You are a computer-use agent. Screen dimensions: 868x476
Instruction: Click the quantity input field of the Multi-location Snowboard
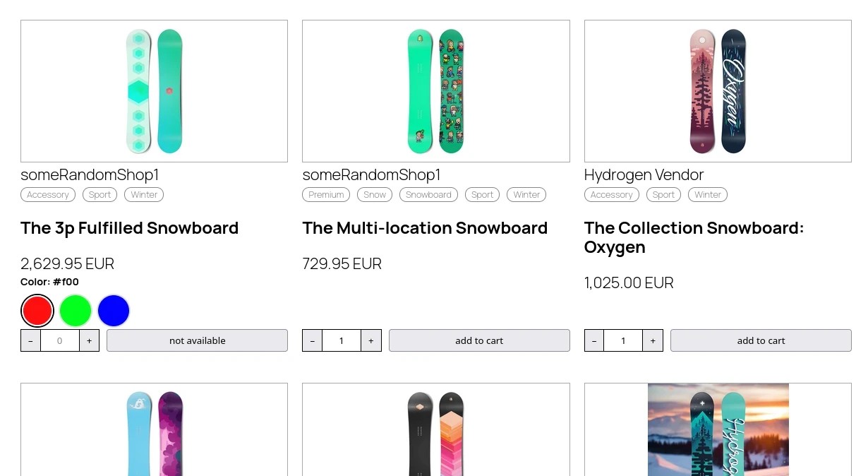(x=341, y=340)
